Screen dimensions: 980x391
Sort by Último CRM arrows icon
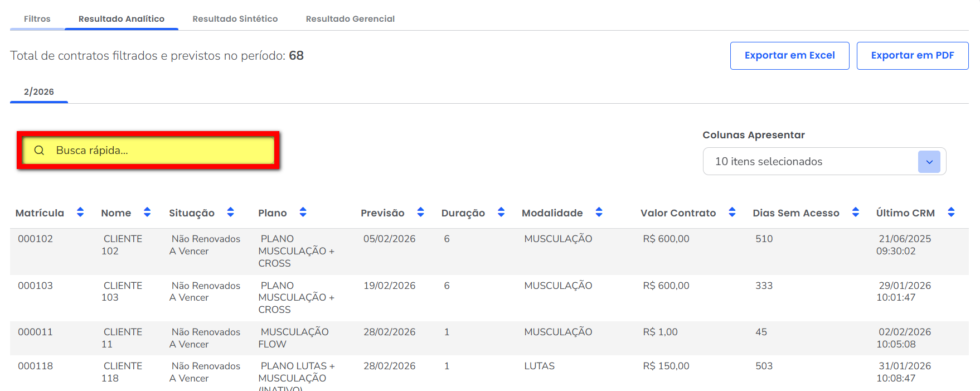(x=951, y=212)
